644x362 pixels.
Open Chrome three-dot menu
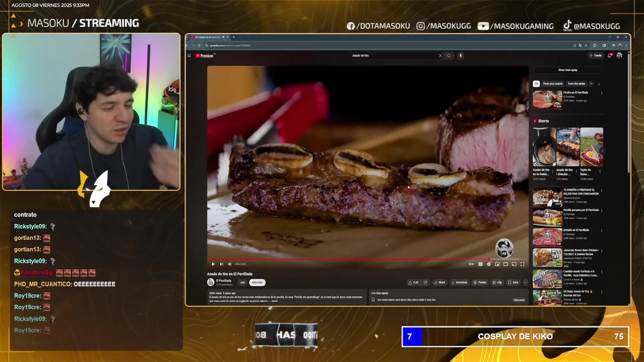click(x=626, y=45)
